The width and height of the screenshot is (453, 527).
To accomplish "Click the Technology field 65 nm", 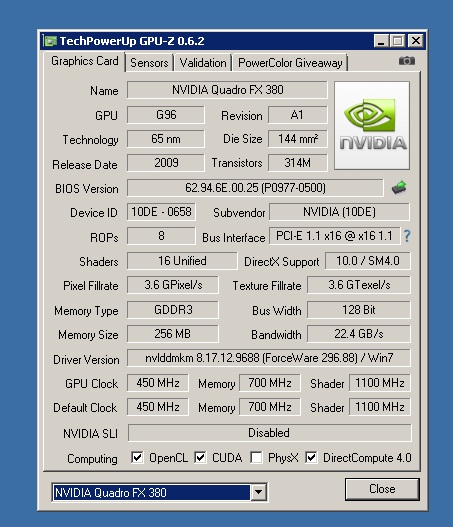I will coord(166,139).
